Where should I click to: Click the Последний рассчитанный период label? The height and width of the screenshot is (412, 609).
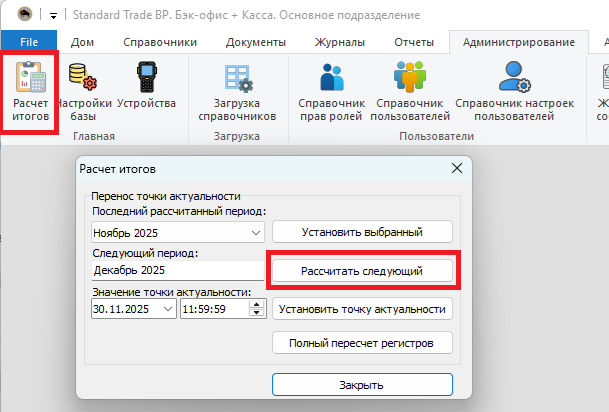click(x=179, y=211)
